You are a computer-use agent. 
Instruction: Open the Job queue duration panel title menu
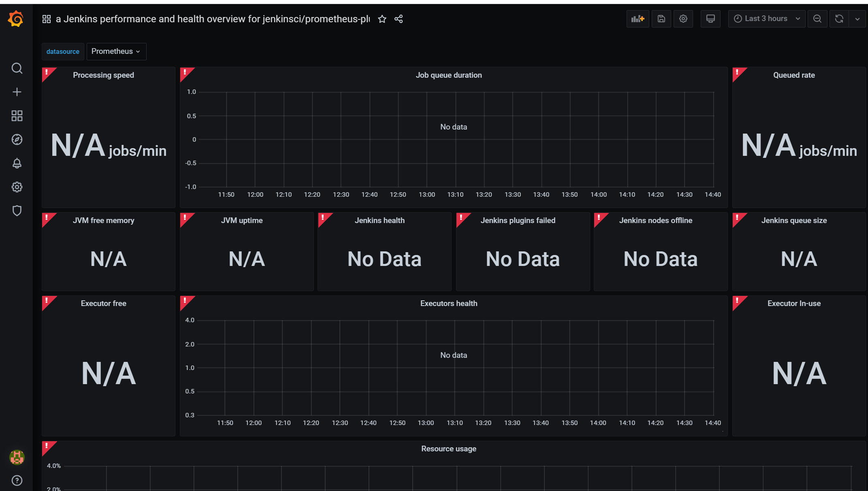pos(449,75)
